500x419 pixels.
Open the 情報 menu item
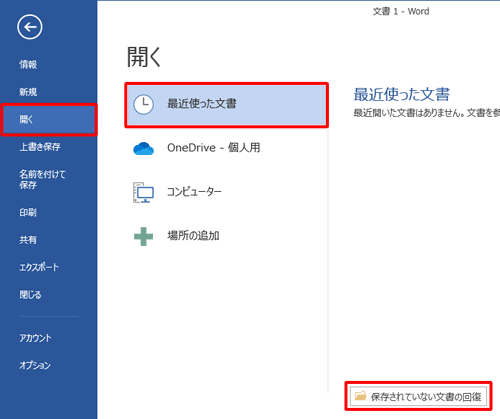pyautogui.click(x=28, y=64)
